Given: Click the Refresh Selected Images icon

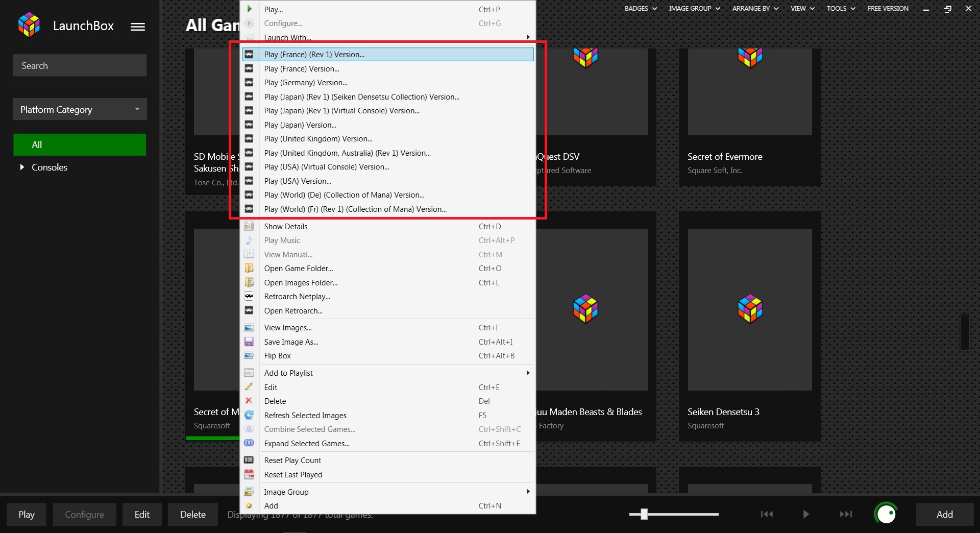Looking at the screenshot, I should coord(249,415).
